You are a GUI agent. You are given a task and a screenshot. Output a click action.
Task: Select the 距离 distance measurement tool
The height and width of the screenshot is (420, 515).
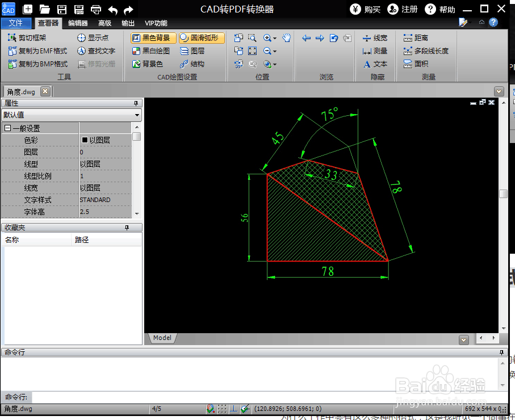416,38
